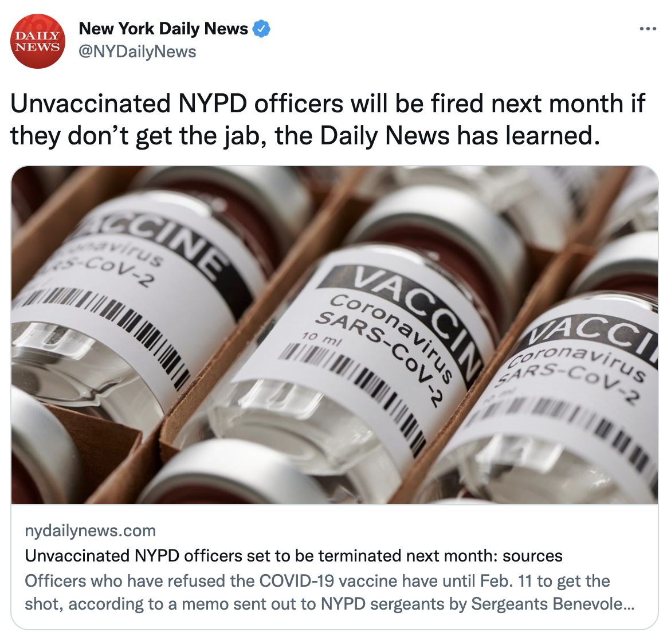
Task: Click the article description mentioning Feb. 11
Action: pos(329,592)
